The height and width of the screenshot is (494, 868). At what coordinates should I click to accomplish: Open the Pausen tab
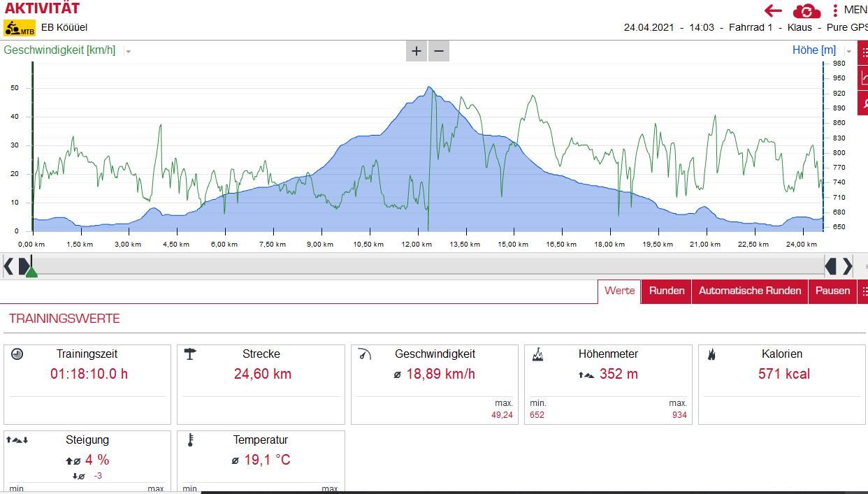(x=832, y=291)
